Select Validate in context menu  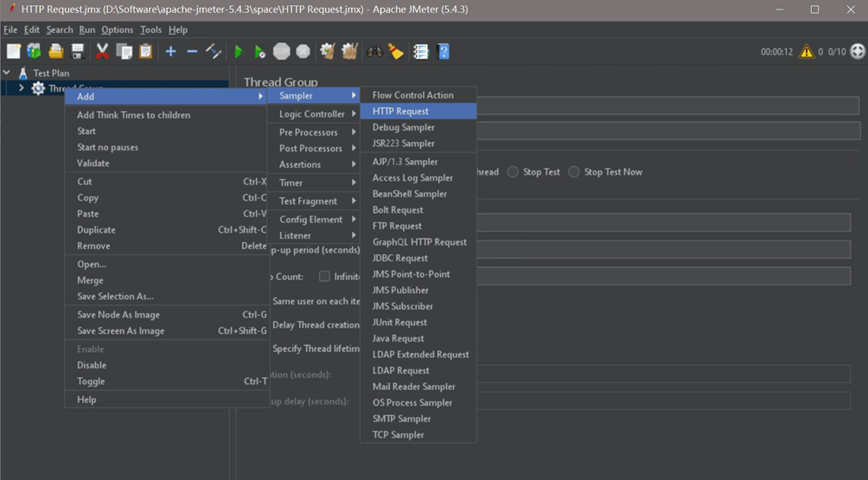(166, 163)
